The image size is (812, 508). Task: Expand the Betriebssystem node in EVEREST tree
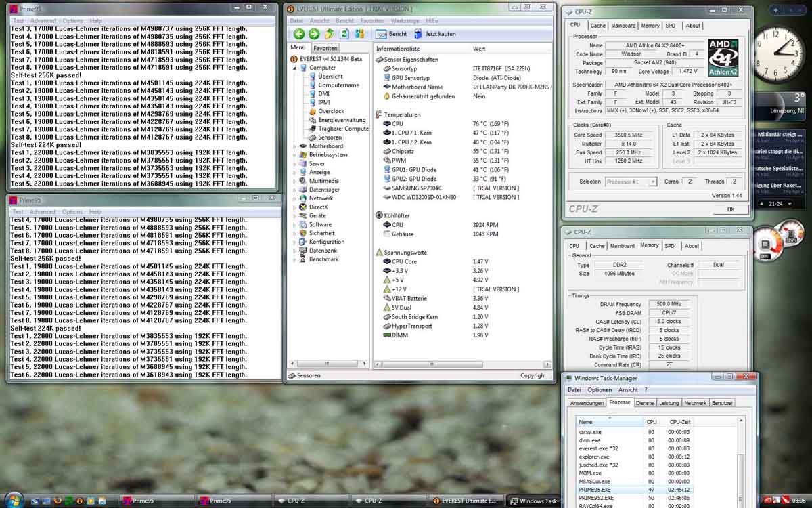pyautogui.click(x=295, y=155)
